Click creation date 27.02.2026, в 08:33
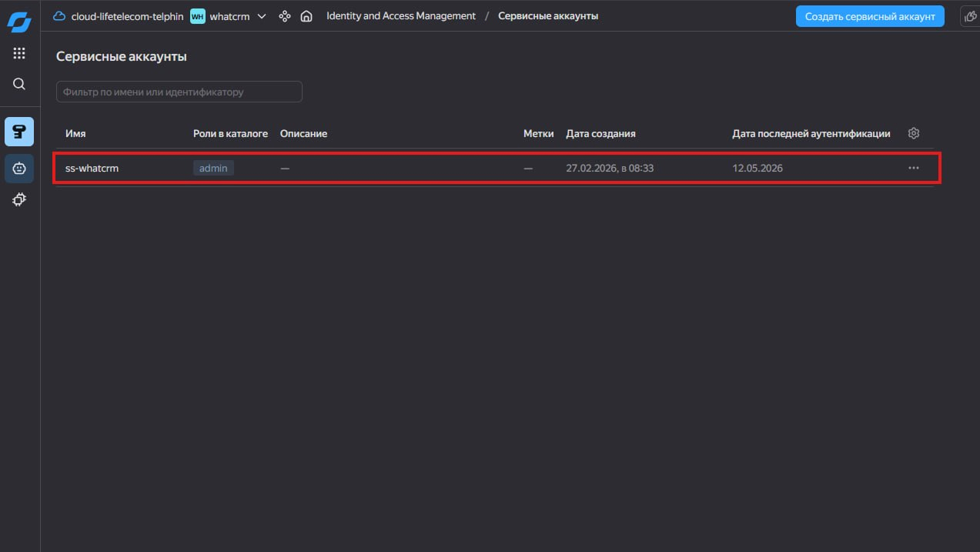This screenshot has height=552, width=980. click(x=610, y=168)
